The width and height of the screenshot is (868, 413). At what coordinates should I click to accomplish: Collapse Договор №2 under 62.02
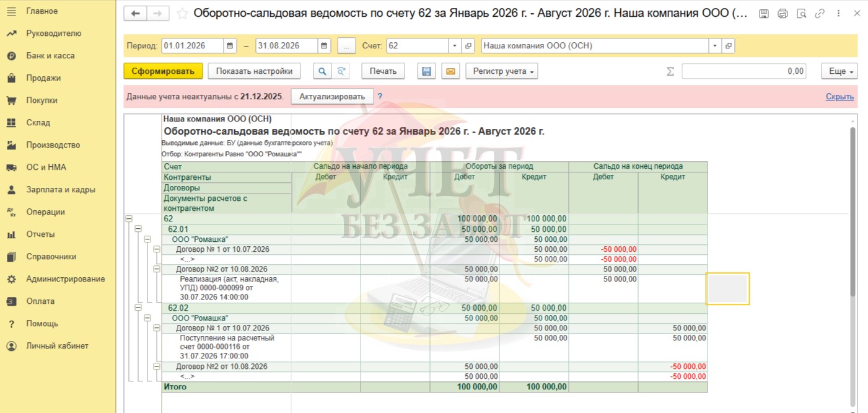coord(157,366)
